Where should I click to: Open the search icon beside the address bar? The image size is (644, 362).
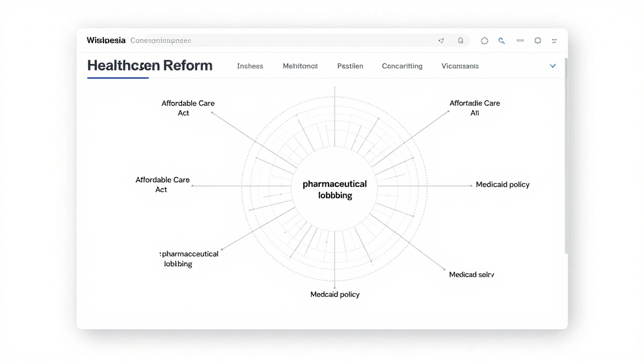[460, 40]
